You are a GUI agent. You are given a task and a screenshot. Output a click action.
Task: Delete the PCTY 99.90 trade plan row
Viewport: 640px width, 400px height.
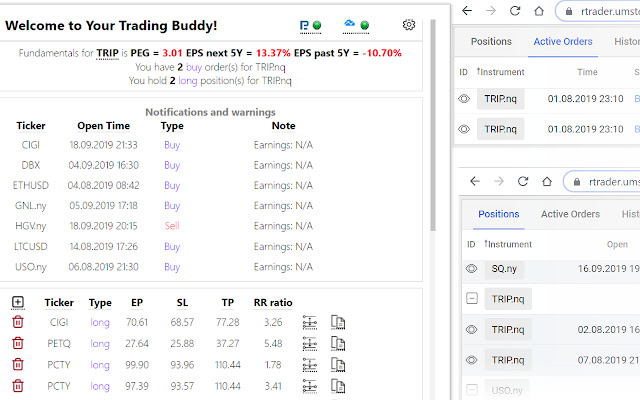tap(18, 364)
